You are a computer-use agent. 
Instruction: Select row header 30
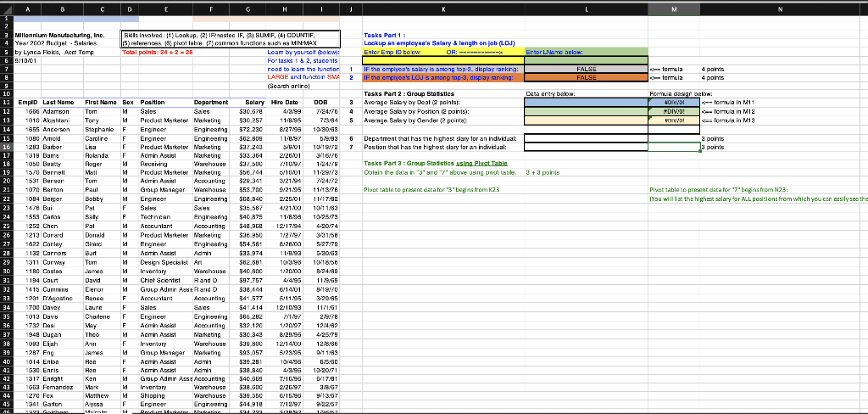click(x=7, y=271)
